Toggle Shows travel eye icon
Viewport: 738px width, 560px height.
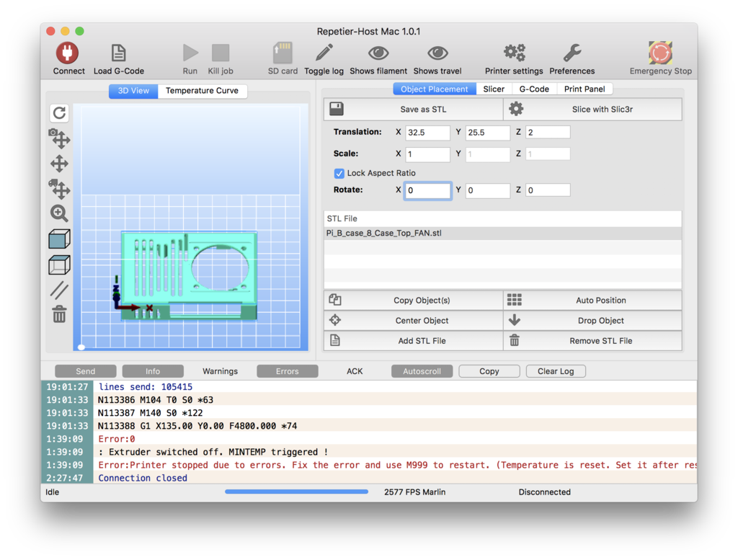(x=437, y=53)
